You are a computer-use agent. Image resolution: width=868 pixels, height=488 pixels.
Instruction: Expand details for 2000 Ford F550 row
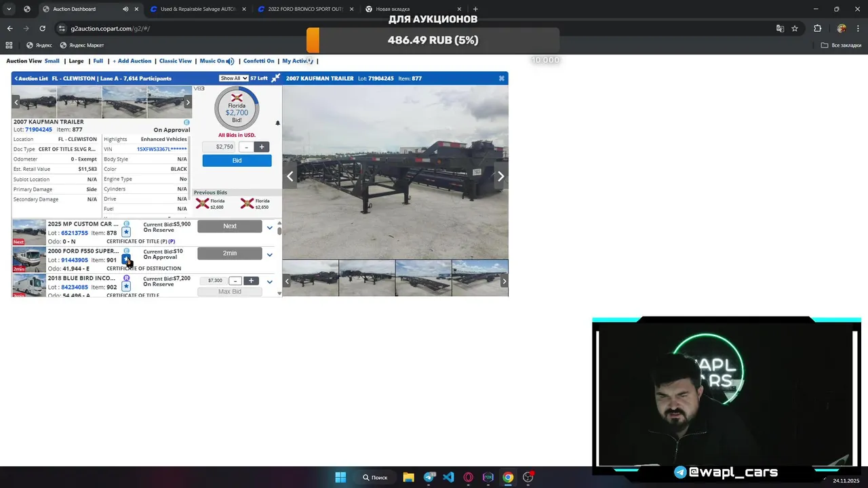tap(270, 255)
